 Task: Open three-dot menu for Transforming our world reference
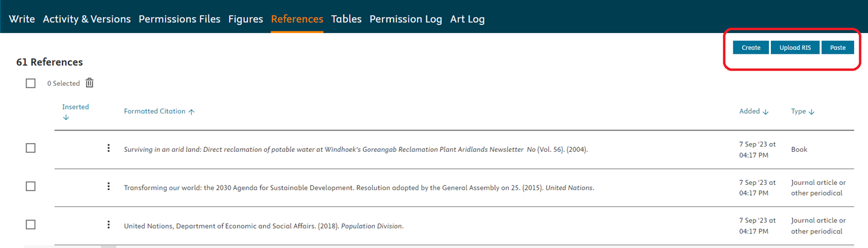pyautogui.click(x=108, y=187)
